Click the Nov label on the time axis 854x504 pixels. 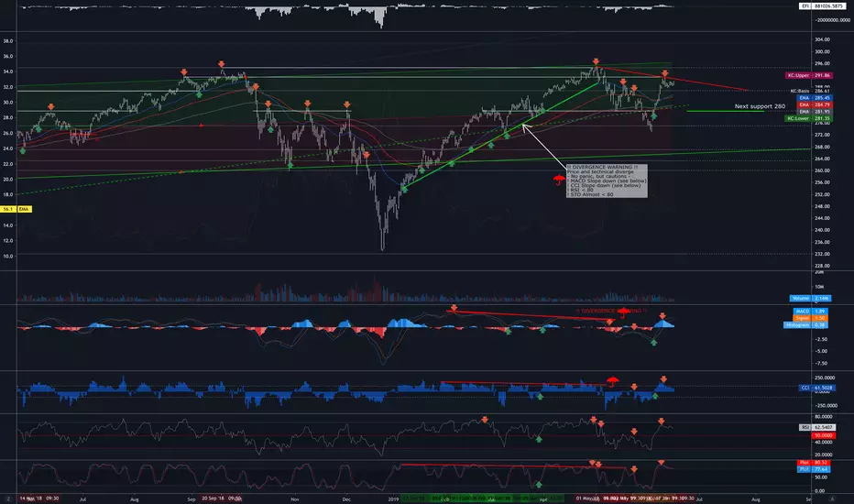pos(295,499)
